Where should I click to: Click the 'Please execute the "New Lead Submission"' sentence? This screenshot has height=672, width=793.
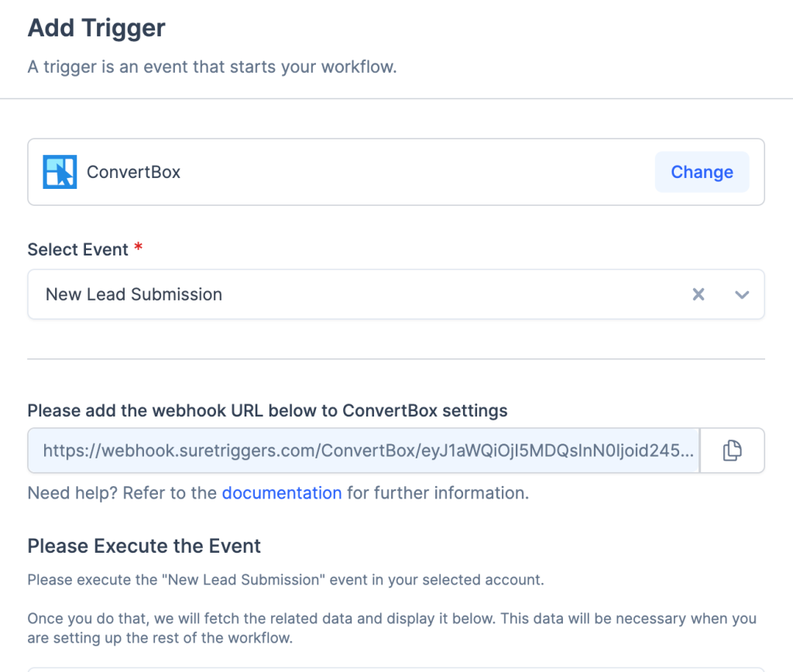[x=285, y=580]
